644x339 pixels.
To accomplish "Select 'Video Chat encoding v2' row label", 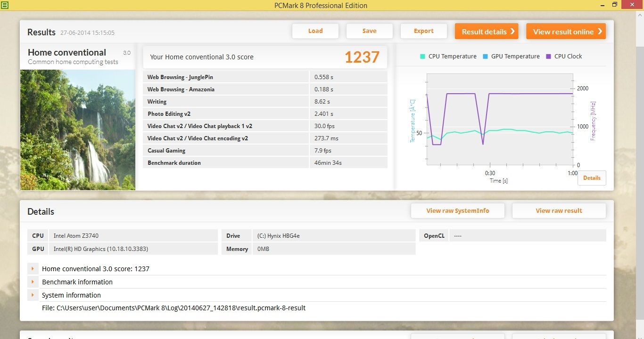I will (198, 138).
